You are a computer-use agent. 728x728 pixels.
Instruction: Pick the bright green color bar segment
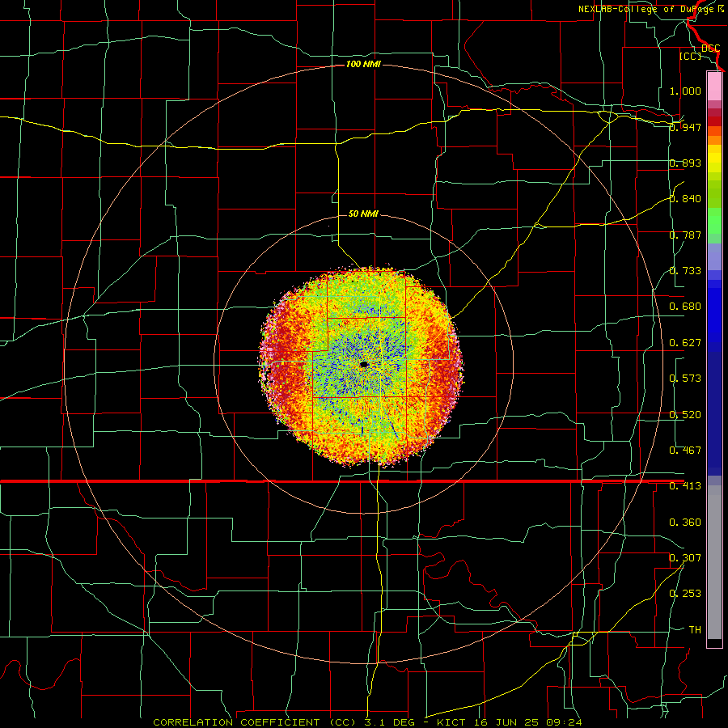714,221
